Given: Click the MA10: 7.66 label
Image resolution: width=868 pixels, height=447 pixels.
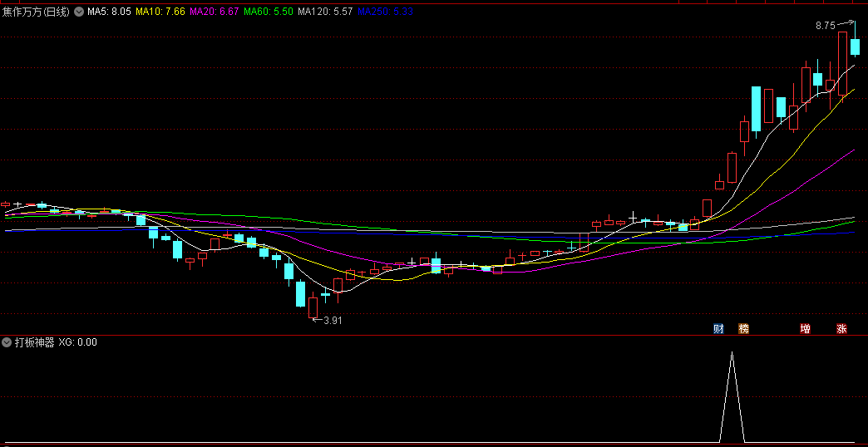Looking at the screenshot, I should pos(160,12).
